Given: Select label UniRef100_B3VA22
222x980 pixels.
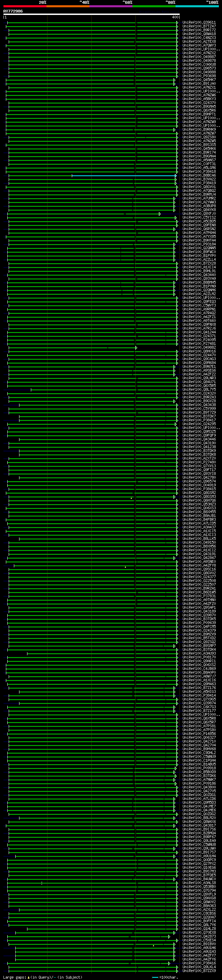Looking at the screenshot, I should coord(199,179).
